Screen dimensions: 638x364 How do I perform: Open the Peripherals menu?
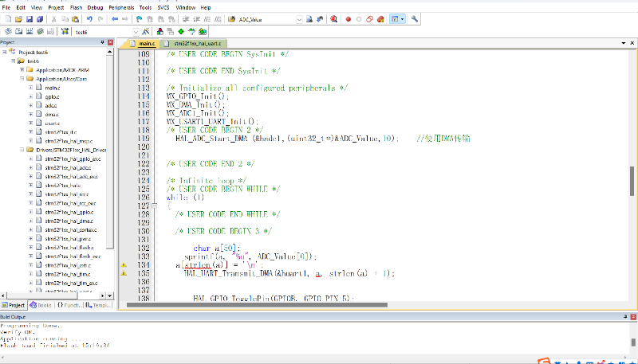tap(122, 6)
